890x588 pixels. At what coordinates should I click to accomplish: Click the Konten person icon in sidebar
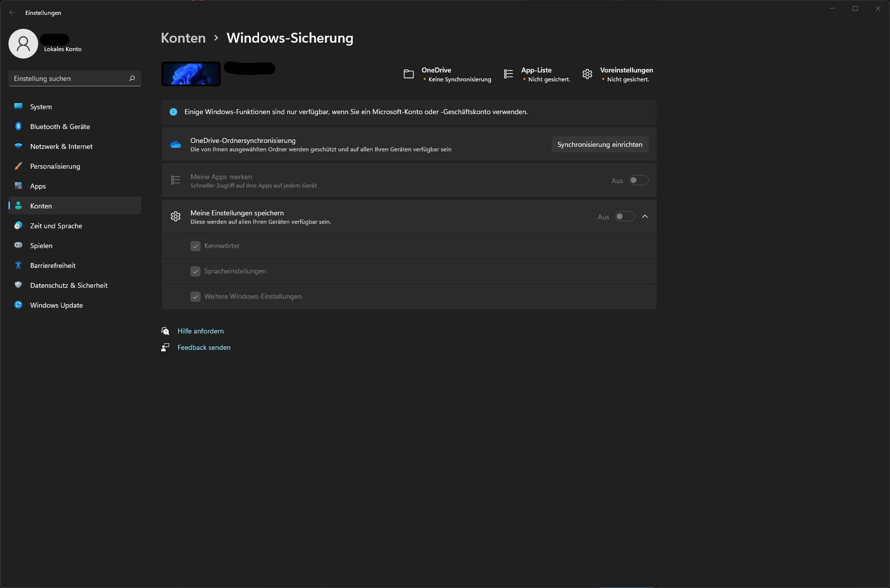click(x=18, y=205)
